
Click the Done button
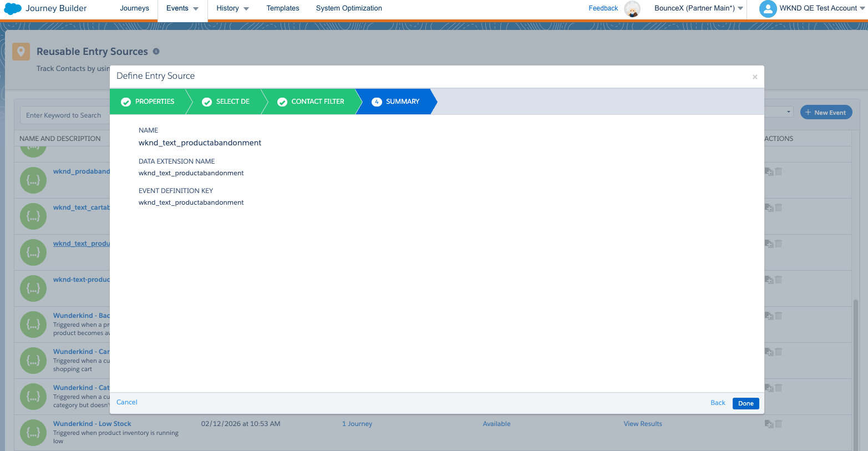click(745, 403)
